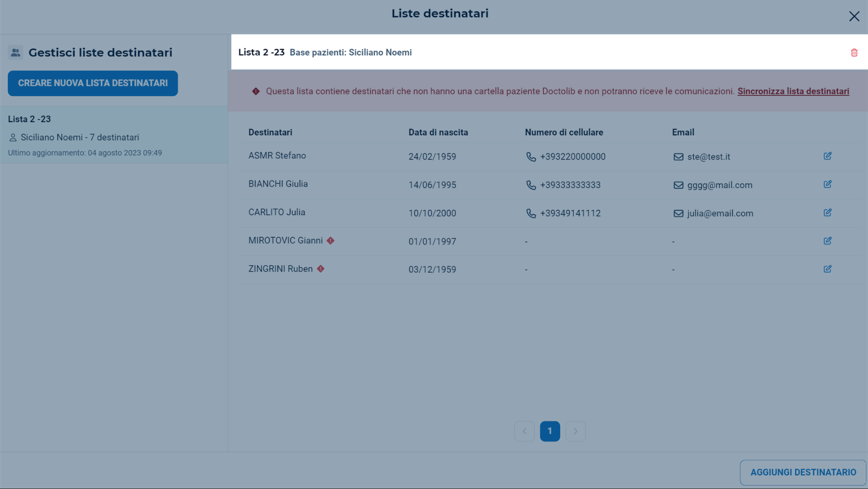Click the email icon for julia@email.com
The width and height of the screenshot is (868, 489).
pos(678,213)
